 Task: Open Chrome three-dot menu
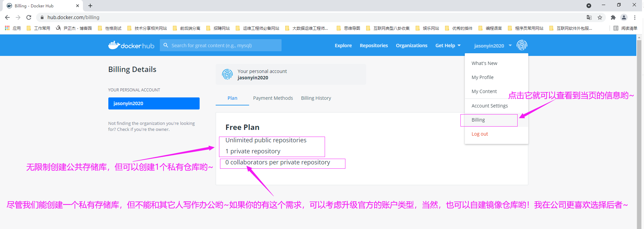(x=635, y=17)
